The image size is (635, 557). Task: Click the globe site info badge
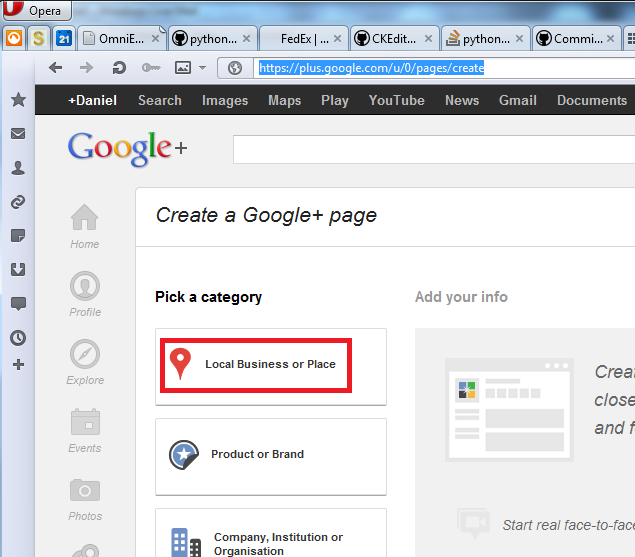pyautogui.click(x=235, y=68)
